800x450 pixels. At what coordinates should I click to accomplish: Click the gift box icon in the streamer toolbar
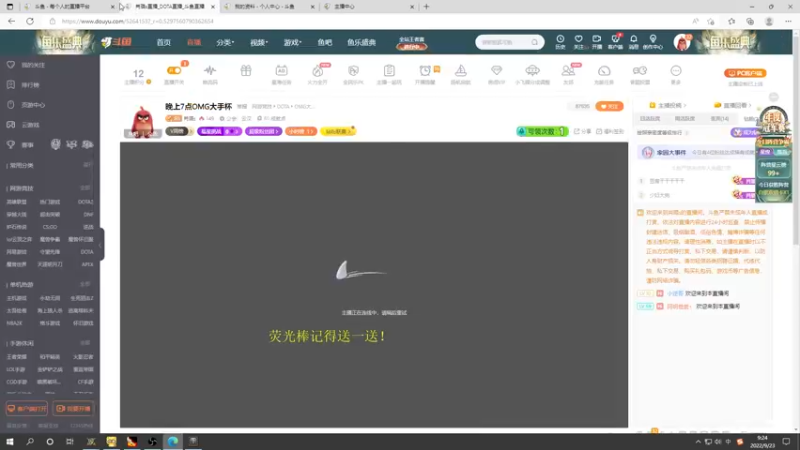coord(246,71)
